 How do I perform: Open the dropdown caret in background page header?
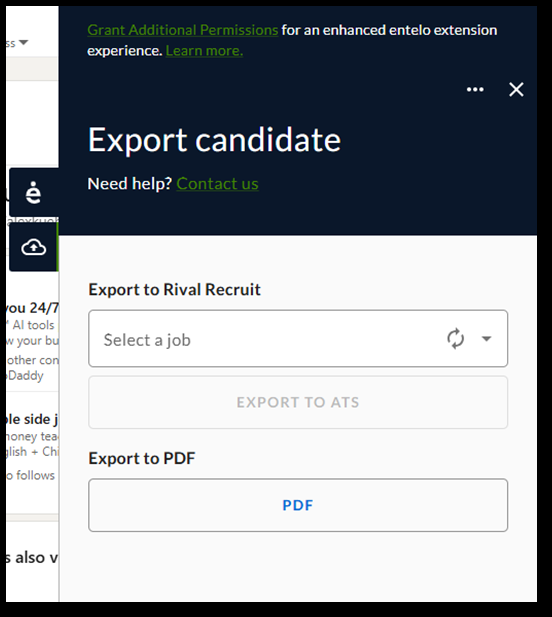pos(24,42)
